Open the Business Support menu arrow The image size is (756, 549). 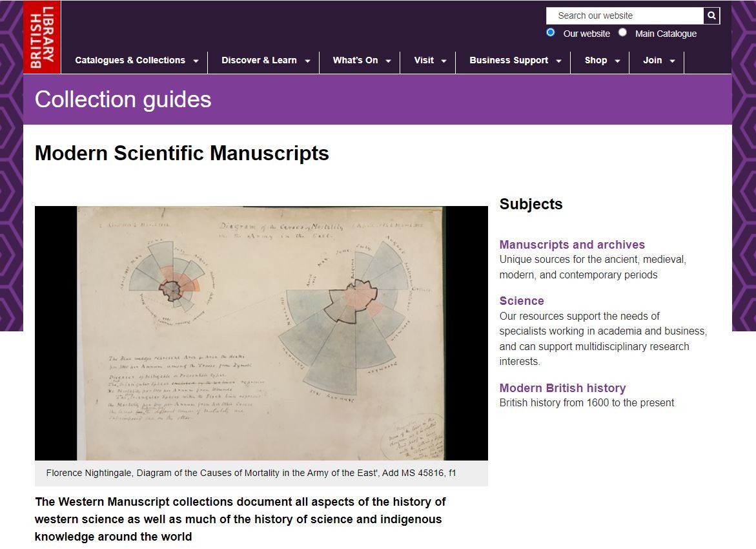pyautogui.click(x=558, y=61)
